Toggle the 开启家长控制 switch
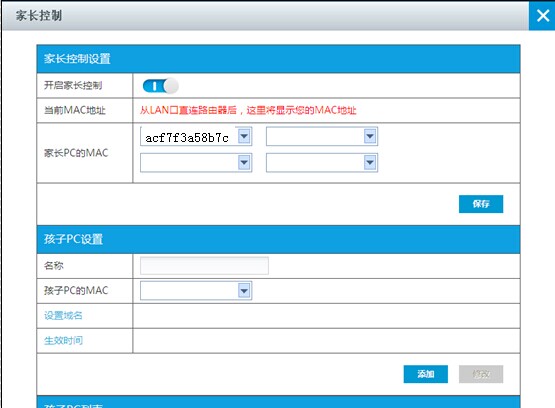Screen dimensions: 555x408 tap(160, 86)
